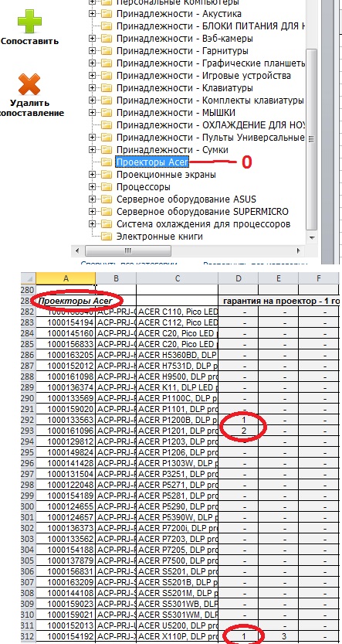Select row 286 header
The image size is (342, 644).
point(29,356)
